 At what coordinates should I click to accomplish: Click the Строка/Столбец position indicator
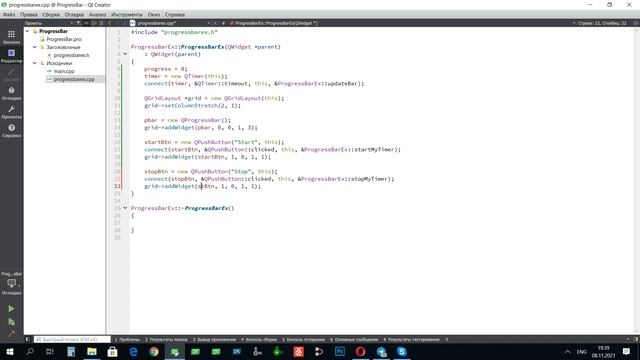pyautogui.click(x=602, y=23)
